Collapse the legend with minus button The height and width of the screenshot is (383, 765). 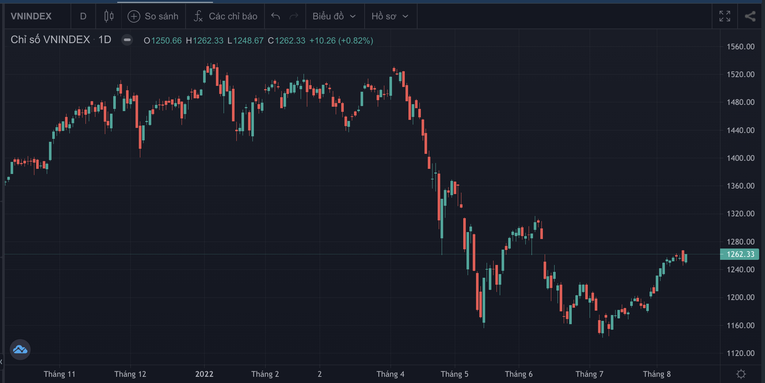click(127, 40)
